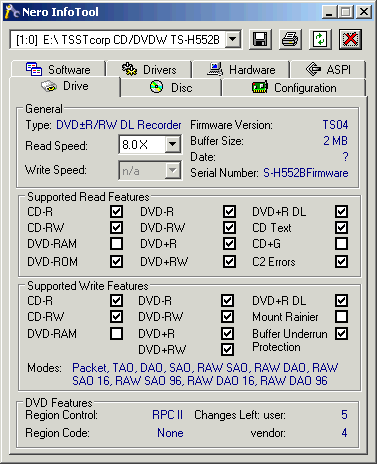The height and width of the screenshot is (464, 377).
Task: Open the Software tab
Action: click(58, 69)
